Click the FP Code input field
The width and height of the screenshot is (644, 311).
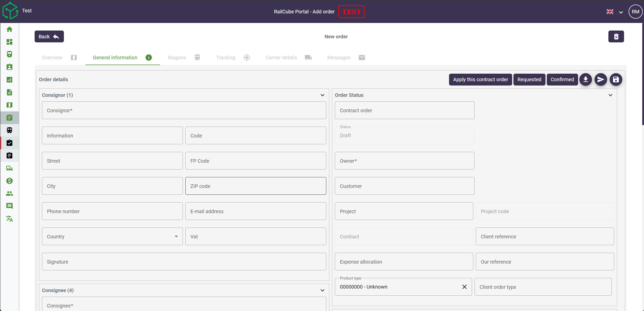[x=256, y=161]
